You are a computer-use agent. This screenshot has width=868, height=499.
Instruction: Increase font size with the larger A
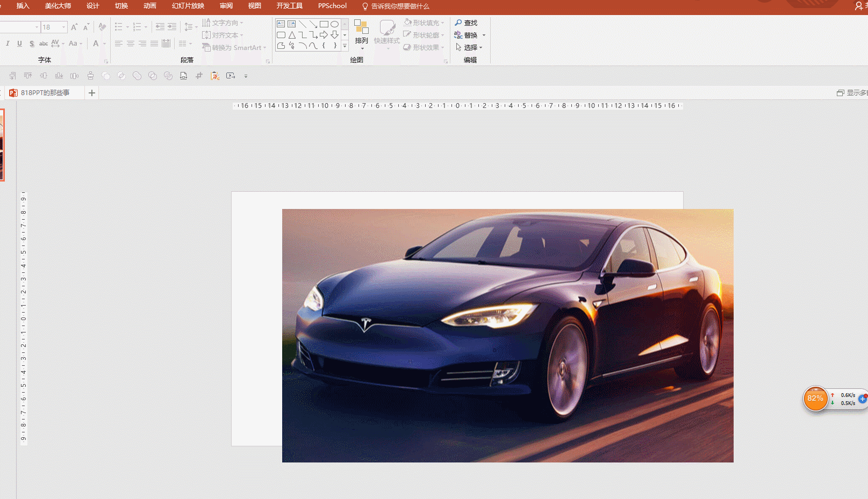coord(74,27)
